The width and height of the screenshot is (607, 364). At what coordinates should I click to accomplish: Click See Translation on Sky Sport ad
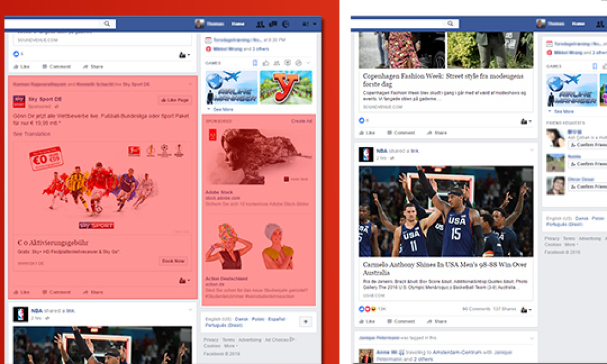[x=32, y=134]
